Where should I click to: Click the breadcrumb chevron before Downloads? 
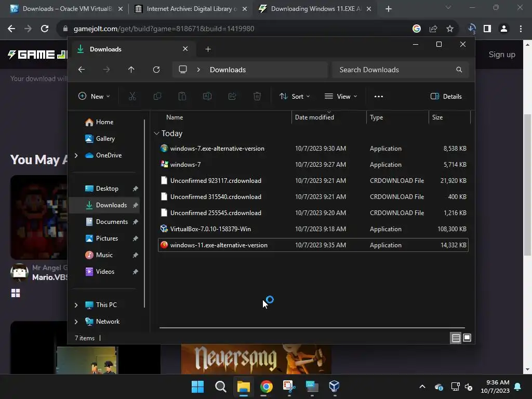tap(198, 70)
